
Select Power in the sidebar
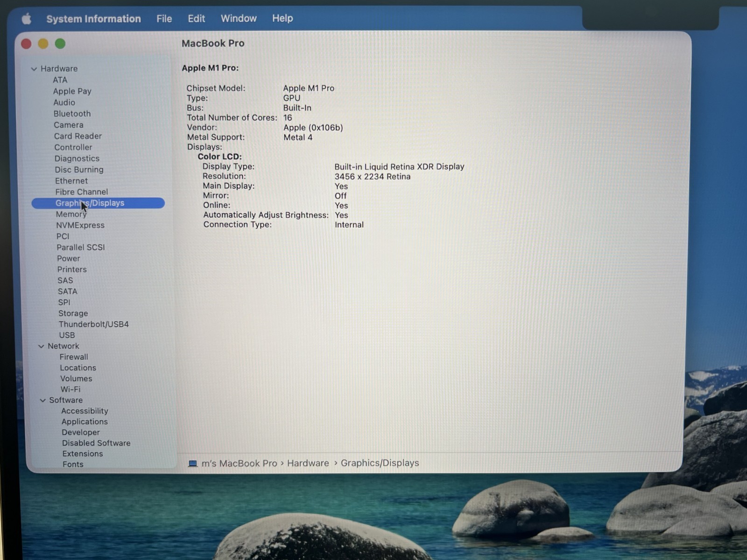69,258
